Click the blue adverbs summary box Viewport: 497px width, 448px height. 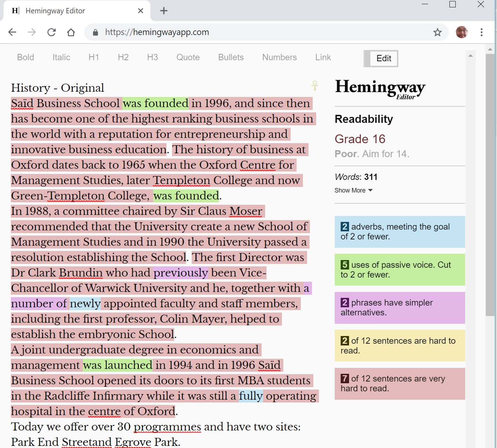[x=400, y=232]
